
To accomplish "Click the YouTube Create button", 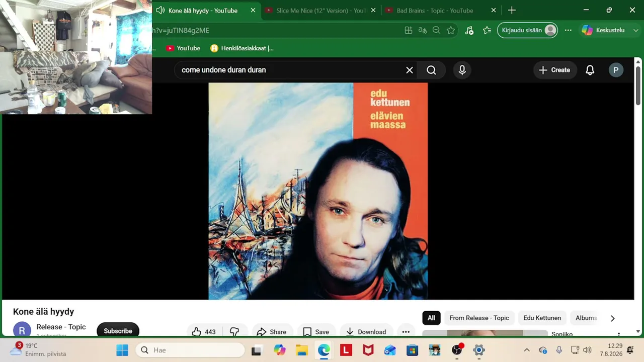I will (x=554, y=70).
